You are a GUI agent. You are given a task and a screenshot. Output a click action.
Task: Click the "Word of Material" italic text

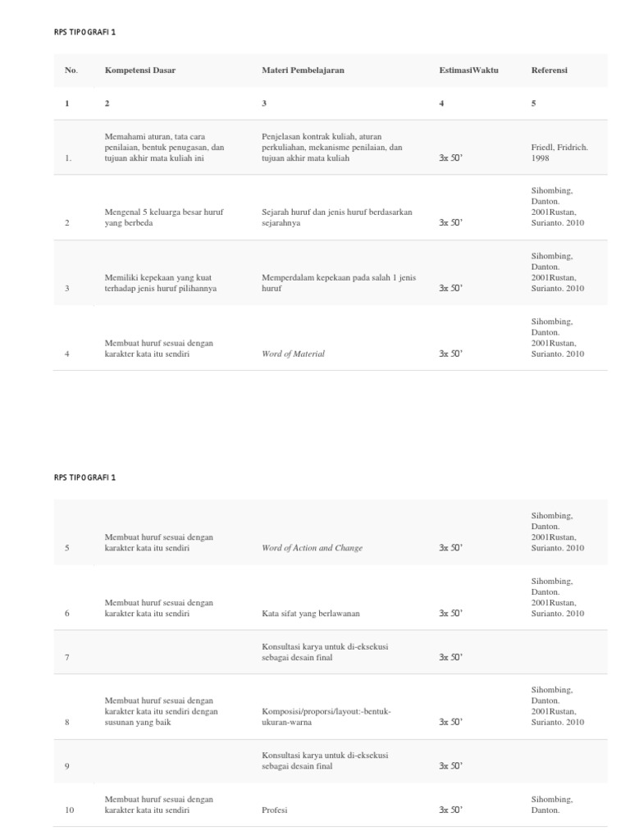pos(293,354)
